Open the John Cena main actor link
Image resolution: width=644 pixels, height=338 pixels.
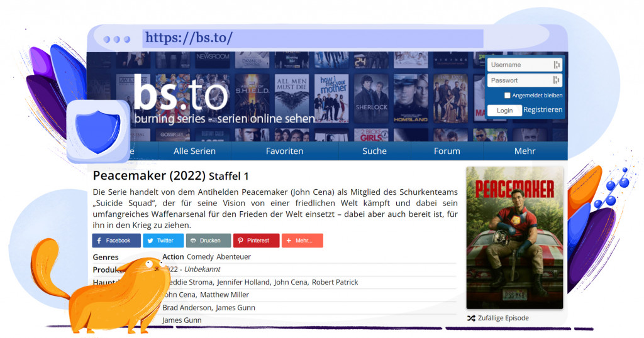291,282
